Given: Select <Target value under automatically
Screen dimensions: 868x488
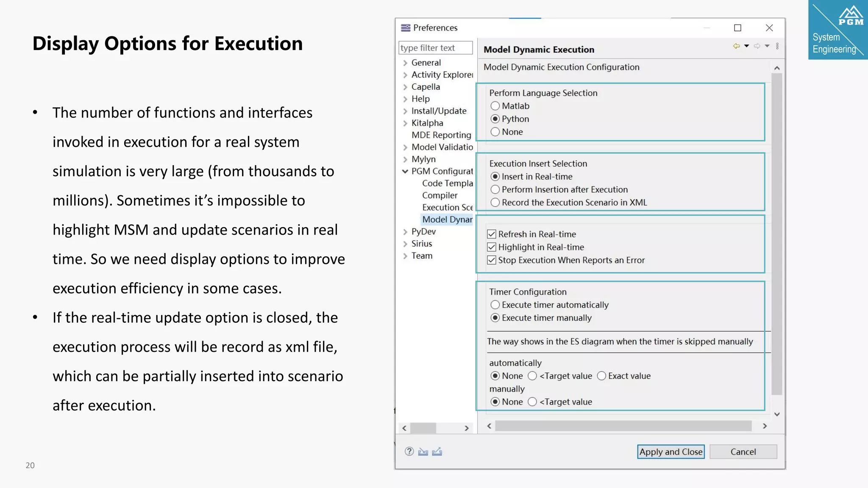Looking at the screenshot, I should (532, 376).
